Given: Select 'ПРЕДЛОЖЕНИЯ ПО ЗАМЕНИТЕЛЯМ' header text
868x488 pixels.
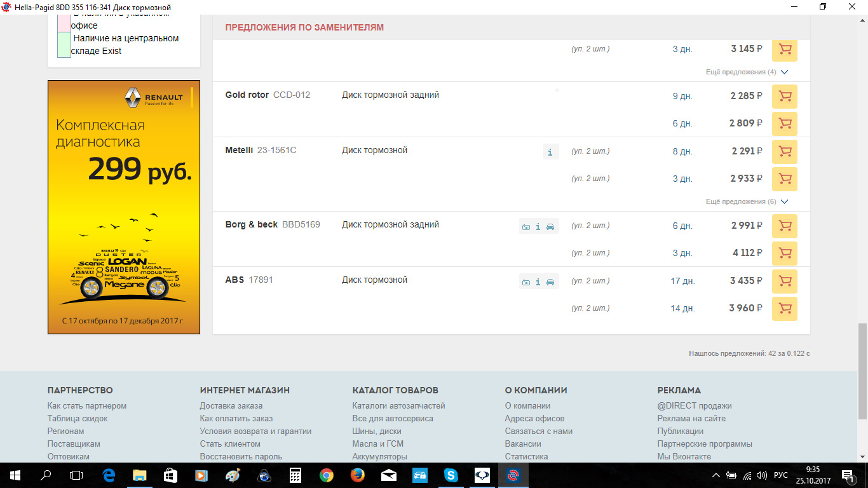Looking at the screenshot, I should click(304, 28).
